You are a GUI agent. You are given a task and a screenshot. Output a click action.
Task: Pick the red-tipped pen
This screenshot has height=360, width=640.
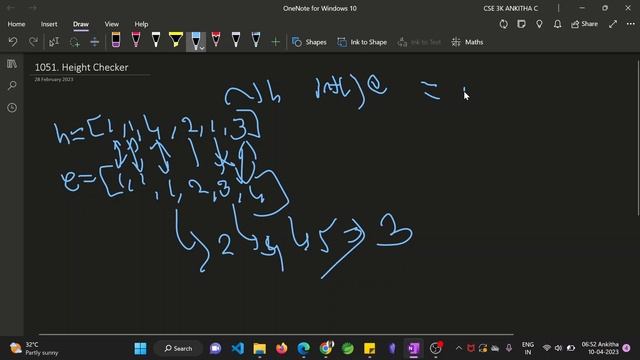pyautogui.click(x=216, y=40)
